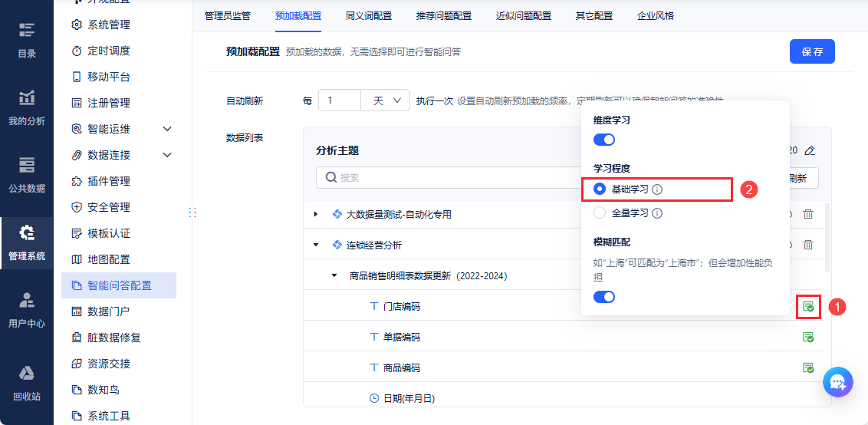868x425 pixels.
Task: Select the 全量学习 radio option
Action: (600, 212)
